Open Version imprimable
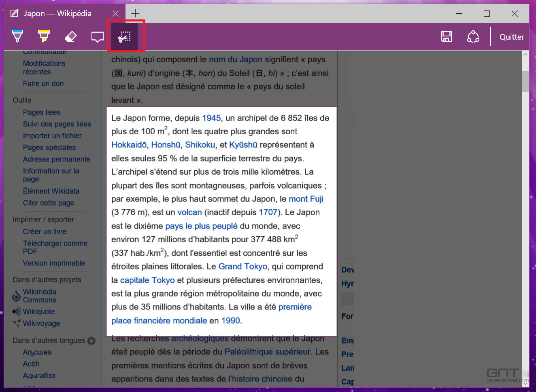The image size is (536, 392). (54, 263)
